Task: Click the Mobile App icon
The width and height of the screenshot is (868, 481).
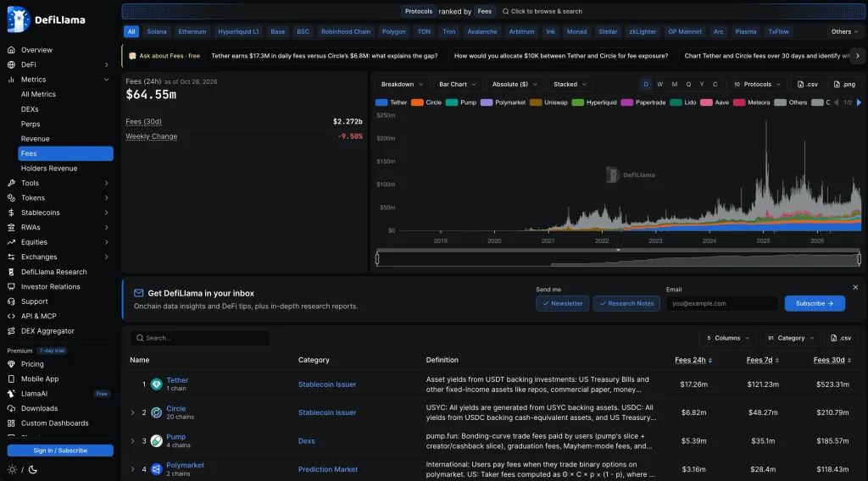Action: click(11, 379)
